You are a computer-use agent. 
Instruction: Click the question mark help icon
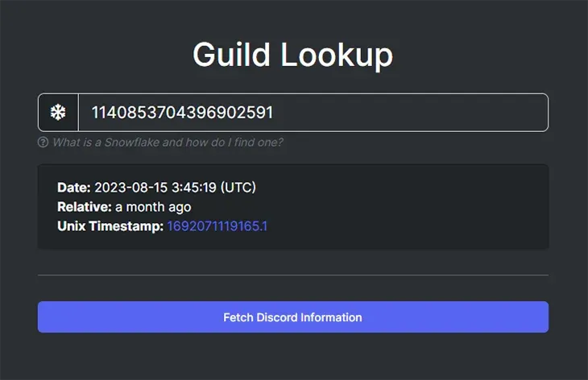pos(43,142)
